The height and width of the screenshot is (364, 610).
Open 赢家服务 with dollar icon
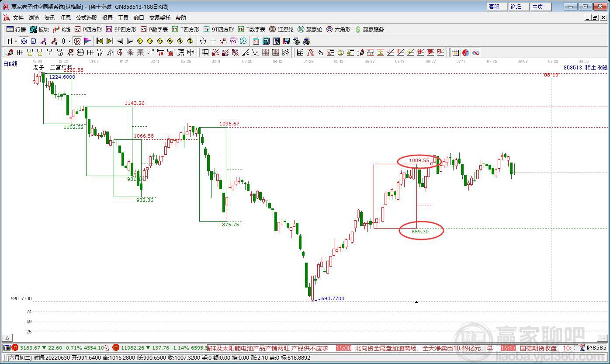tap(370, 29)
